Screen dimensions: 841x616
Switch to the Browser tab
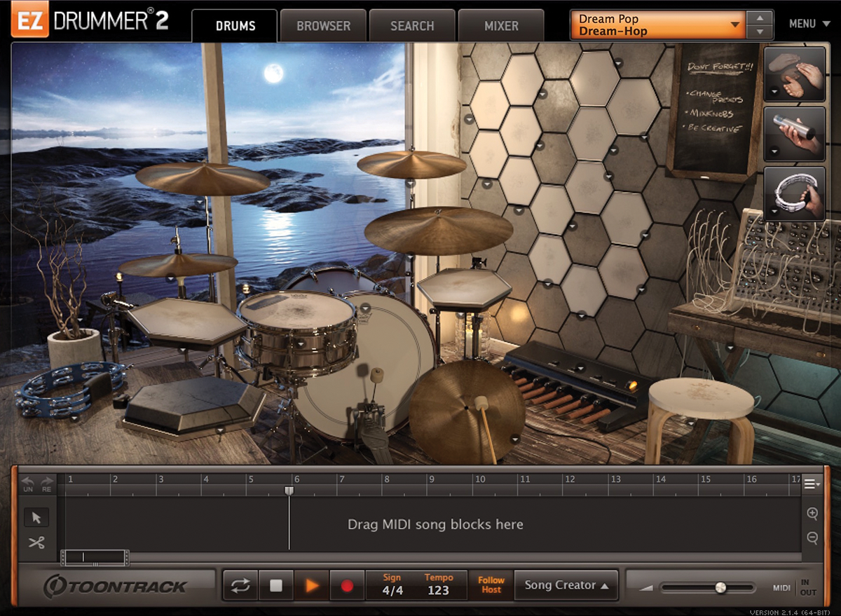point(323,26)
